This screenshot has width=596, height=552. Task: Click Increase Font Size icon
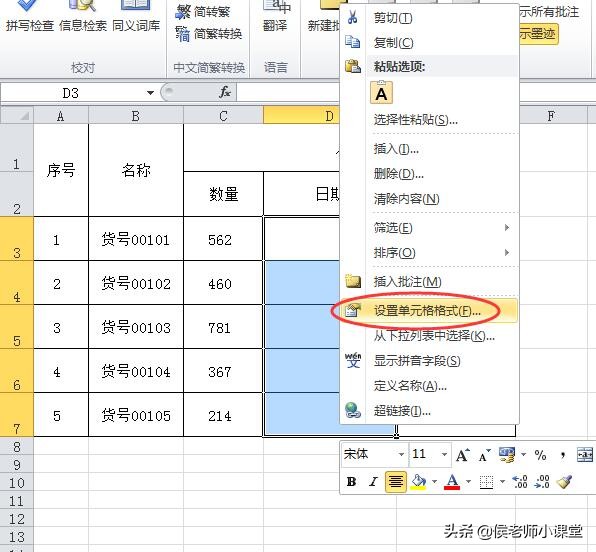click(463, 455)
